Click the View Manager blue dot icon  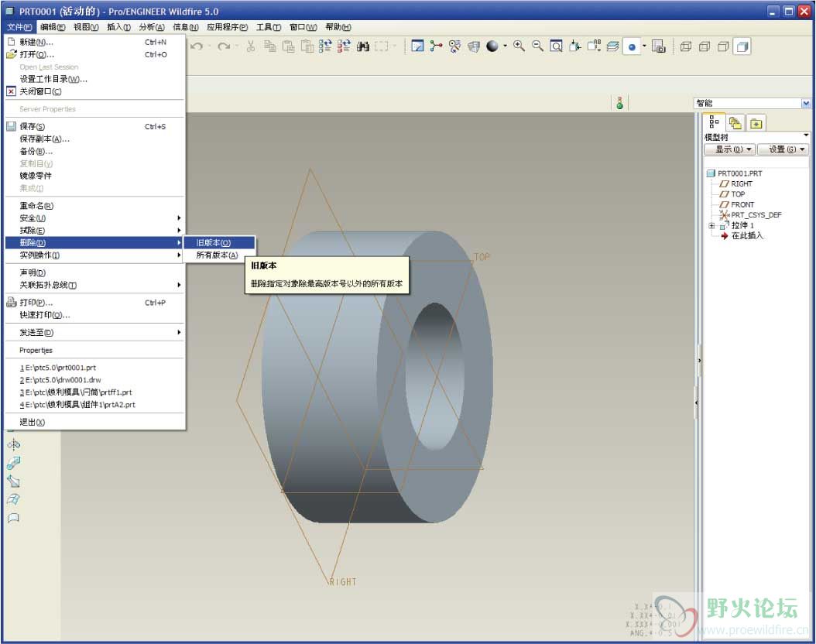click(x=632, y=46)
